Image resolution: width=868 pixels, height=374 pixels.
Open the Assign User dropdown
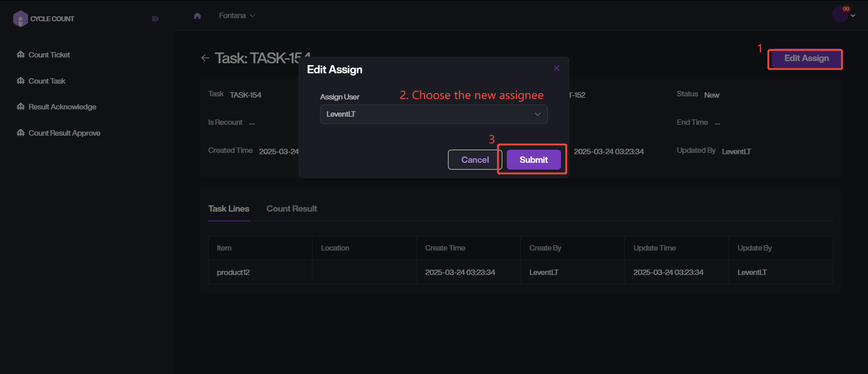(x=434, y=114)
